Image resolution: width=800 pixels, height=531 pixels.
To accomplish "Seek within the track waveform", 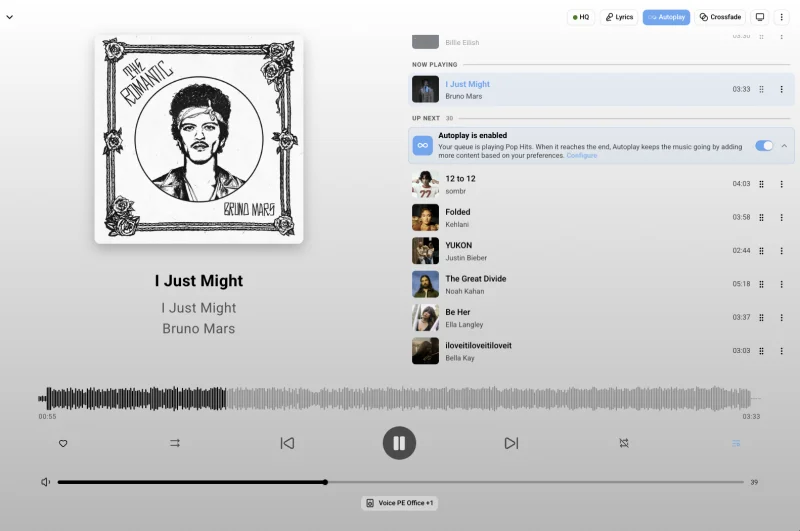I will pyautogui.click(x=399, y=398).
